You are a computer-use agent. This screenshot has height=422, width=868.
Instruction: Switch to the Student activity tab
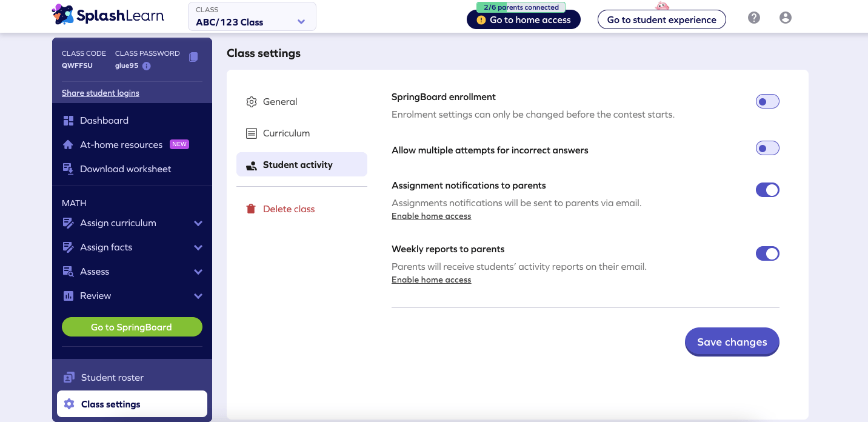(298, 164)
